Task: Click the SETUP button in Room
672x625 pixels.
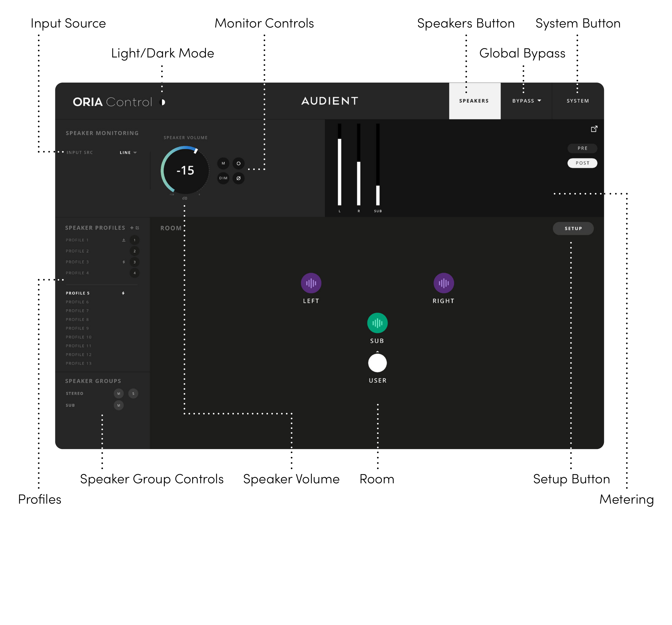Action: click(573, 228)
